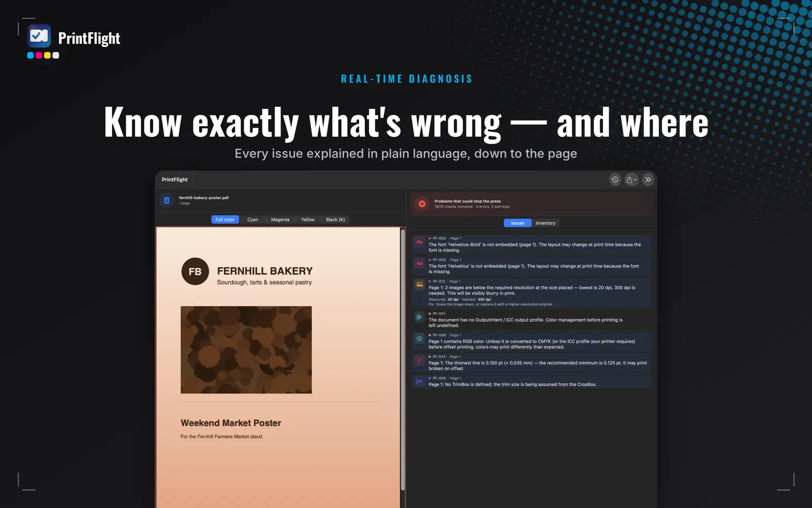Click the thin line icon for PF-013
Screen dimensions: 812x508
pyautogui.click(x=419, y=360)
